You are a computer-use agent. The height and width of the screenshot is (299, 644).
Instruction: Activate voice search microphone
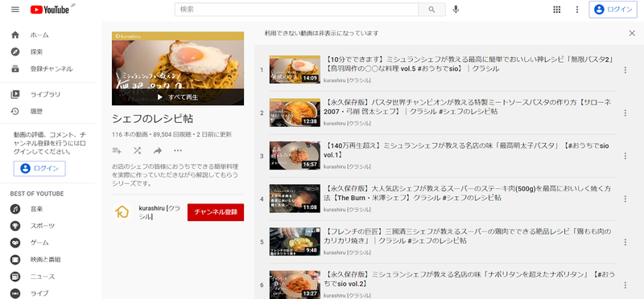coord(456,10)
